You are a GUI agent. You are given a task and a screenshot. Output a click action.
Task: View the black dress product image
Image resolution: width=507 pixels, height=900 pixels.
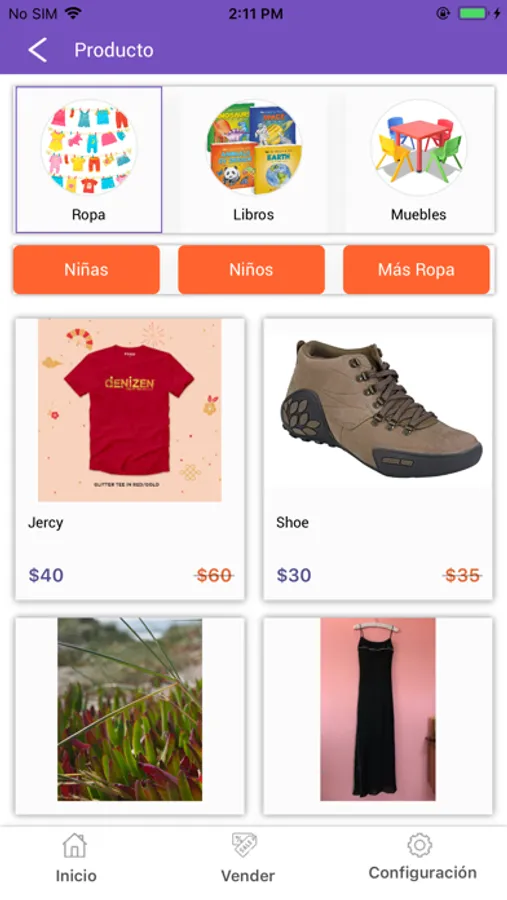[x=378, y=709]
